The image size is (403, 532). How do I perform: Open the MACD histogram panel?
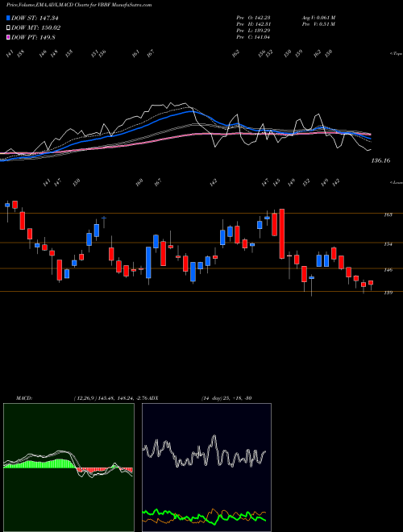point(69,468)
